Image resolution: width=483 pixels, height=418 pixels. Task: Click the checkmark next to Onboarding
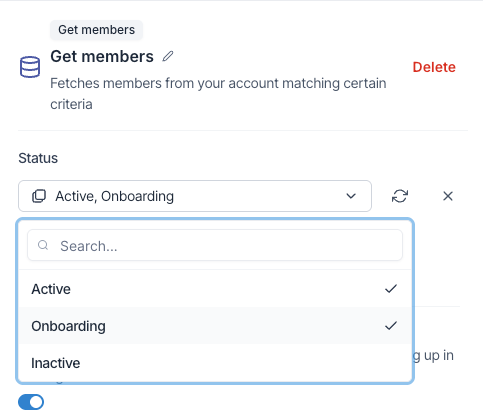391,326
